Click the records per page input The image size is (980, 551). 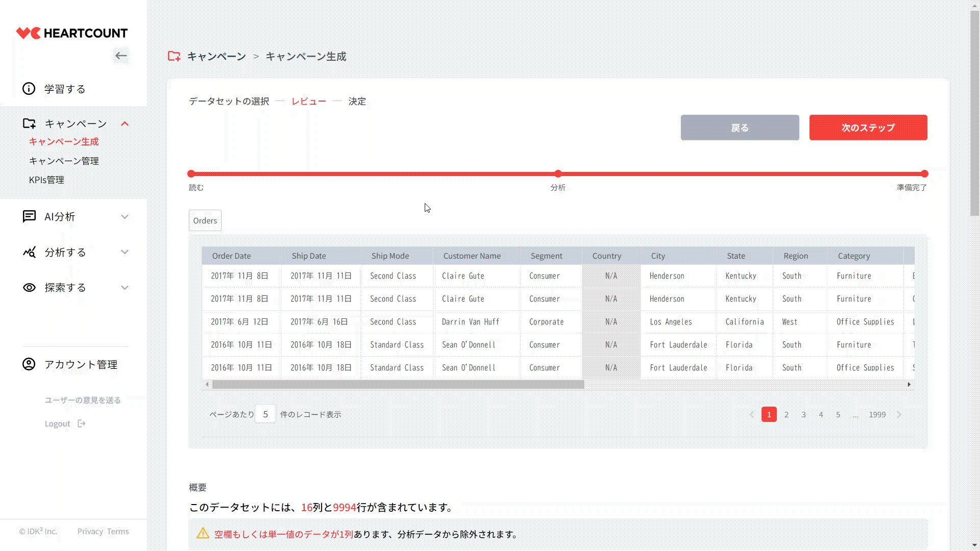265,414
